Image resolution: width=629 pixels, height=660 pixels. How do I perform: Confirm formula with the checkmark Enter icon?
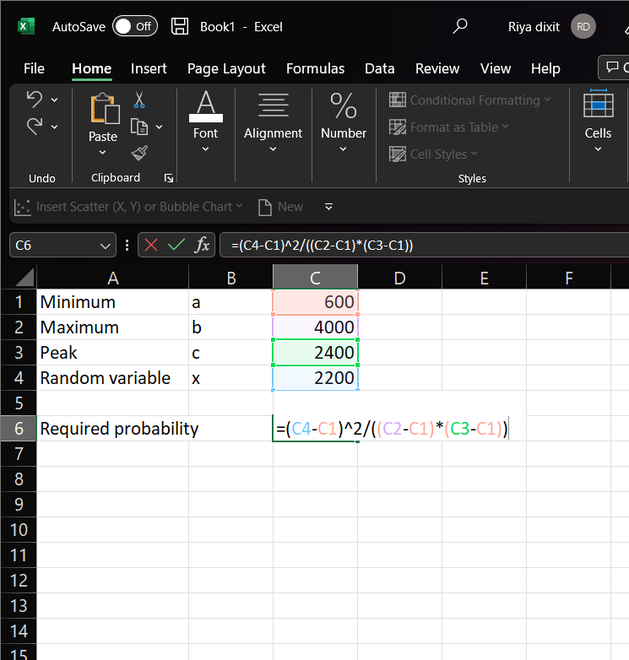click(x=176, y=245)
